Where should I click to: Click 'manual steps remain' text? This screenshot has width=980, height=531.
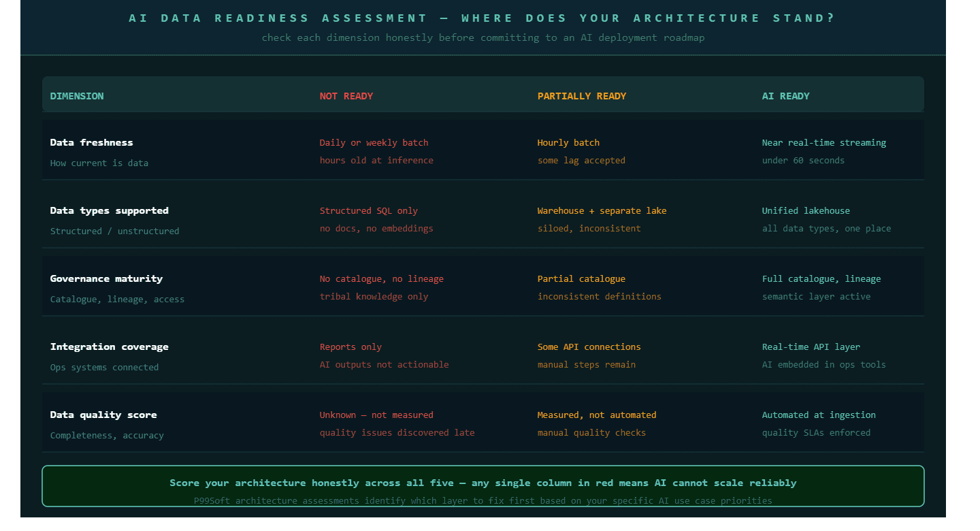click(587, 364)
